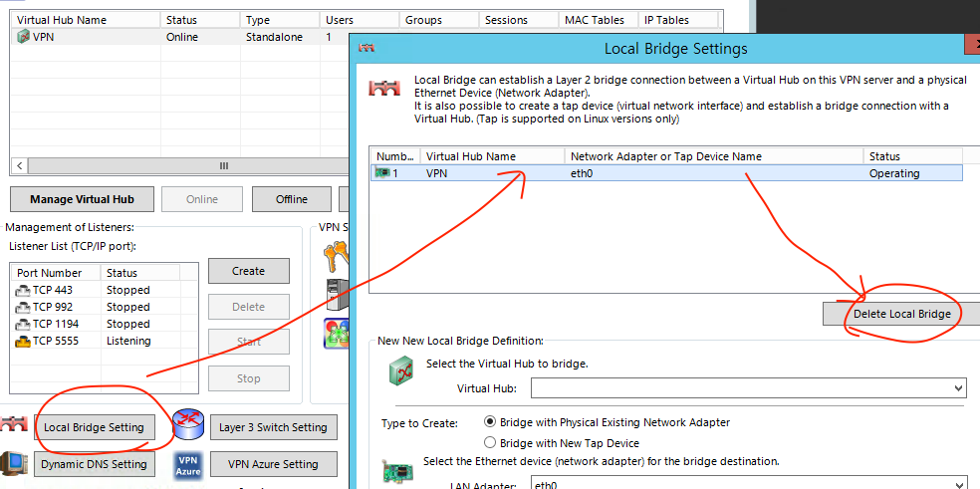Open VPN Azure Setting
Viewport: 980px width, 489px height.
coord(273,464)
